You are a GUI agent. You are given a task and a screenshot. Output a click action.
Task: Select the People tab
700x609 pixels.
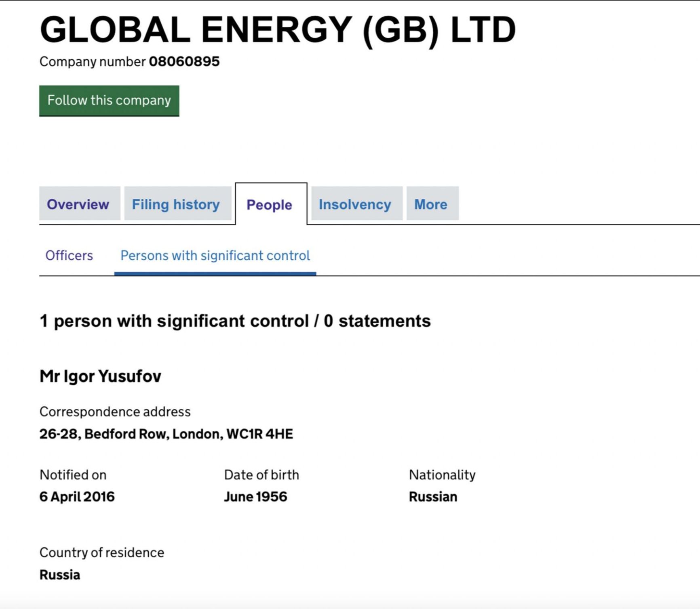pos(269,205)
